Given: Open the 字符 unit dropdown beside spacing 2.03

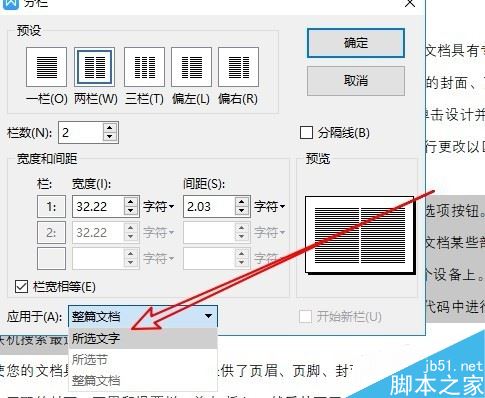Looking at the screenshot, I should [269, 207].
